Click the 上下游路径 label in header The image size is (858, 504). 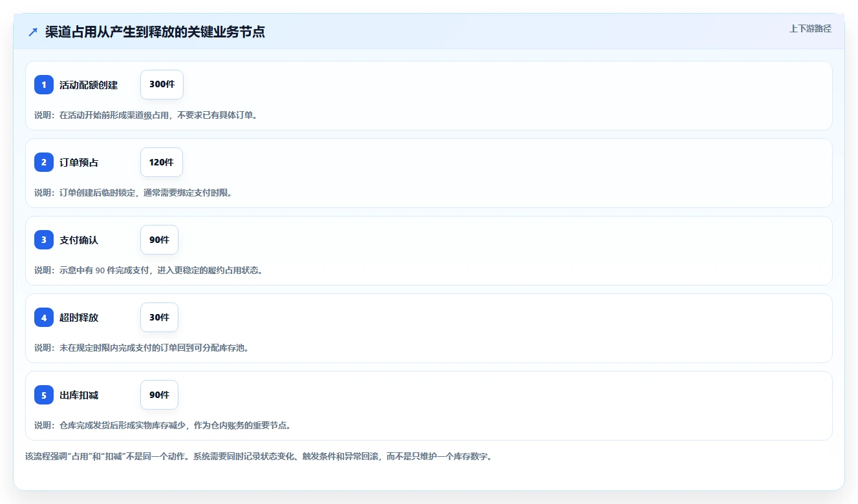810,28
